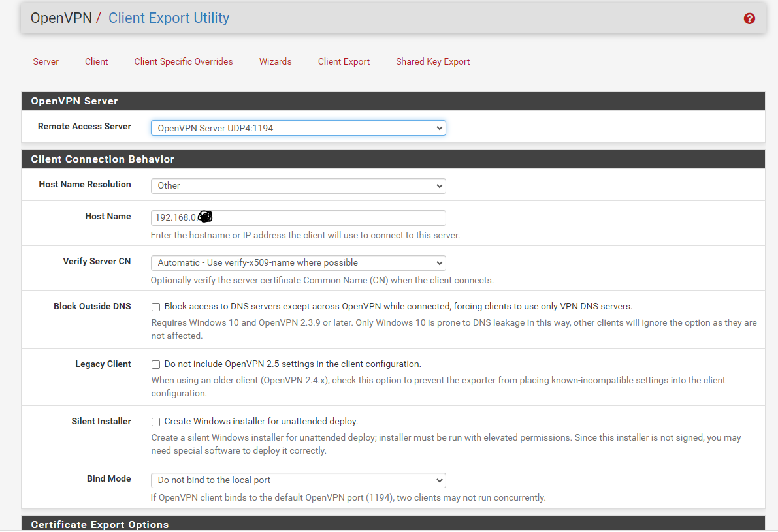
Task: Click the Silent Installer label
Action: (x=101, y=422)
